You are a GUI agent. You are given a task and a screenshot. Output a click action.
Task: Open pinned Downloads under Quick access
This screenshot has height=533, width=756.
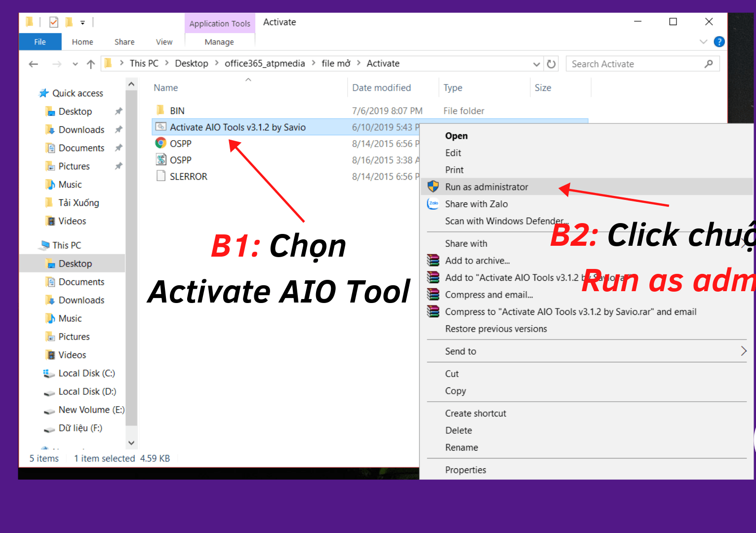point(81,130)
